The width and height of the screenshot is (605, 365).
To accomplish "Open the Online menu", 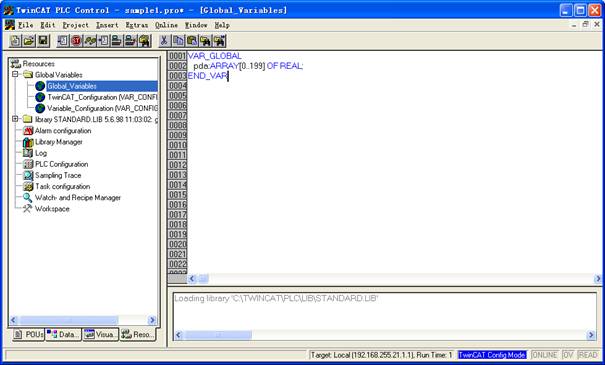I will coord(166,25).
